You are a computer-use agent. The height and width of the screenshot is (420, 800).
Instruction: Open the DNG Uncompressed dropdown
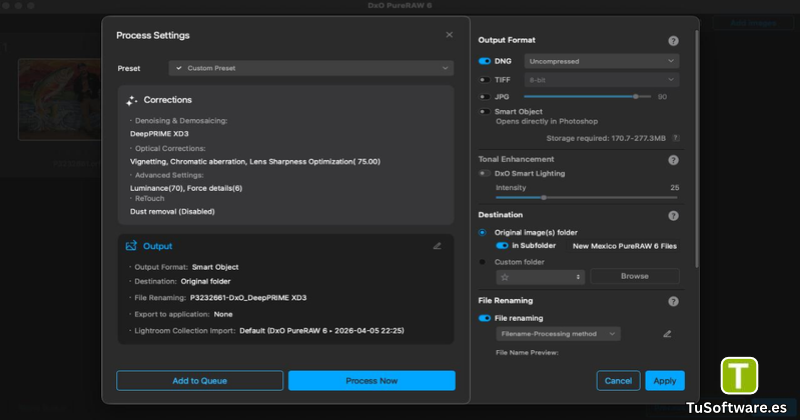[x=602, y=61]
